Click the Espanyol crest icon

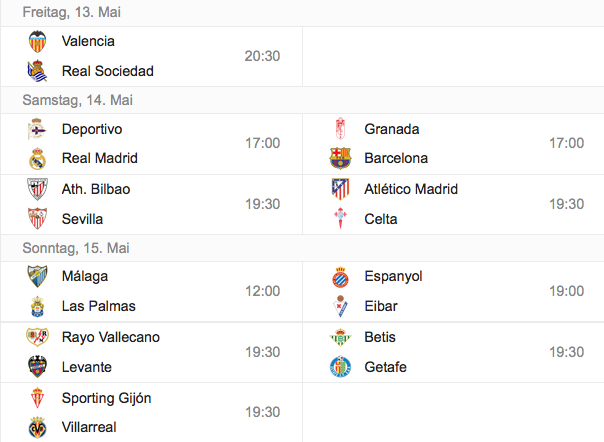(341, 277)
